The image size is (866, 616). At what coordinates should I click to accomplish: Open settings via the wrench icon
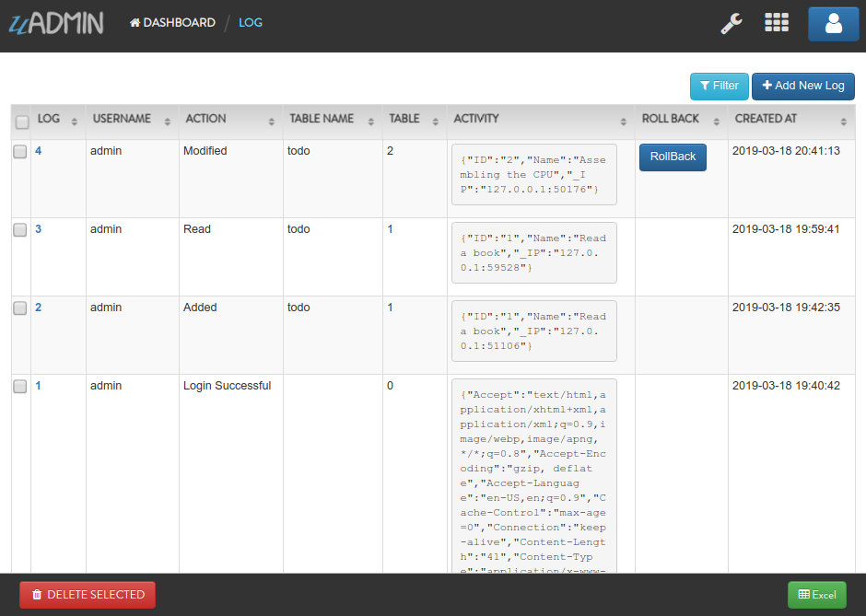[x=731, y=24]
